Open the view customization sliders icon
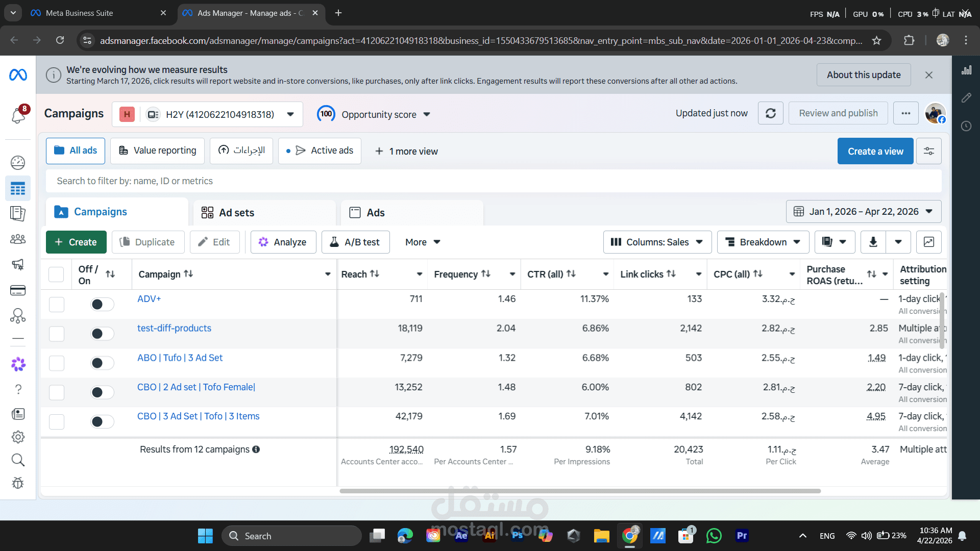 929,151
